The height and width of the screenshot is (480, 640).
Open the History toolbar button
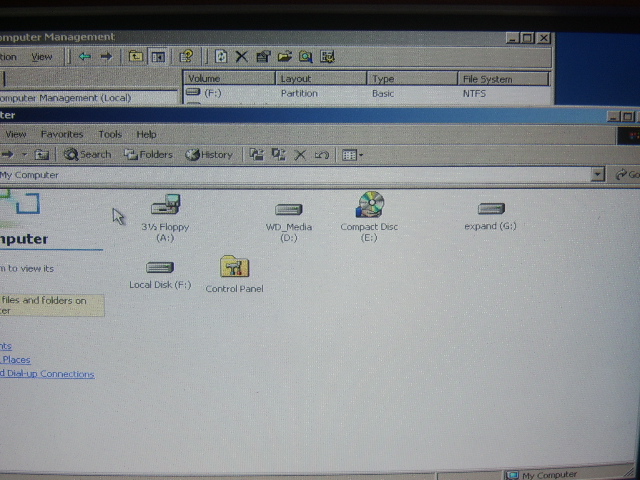[209, 154]
